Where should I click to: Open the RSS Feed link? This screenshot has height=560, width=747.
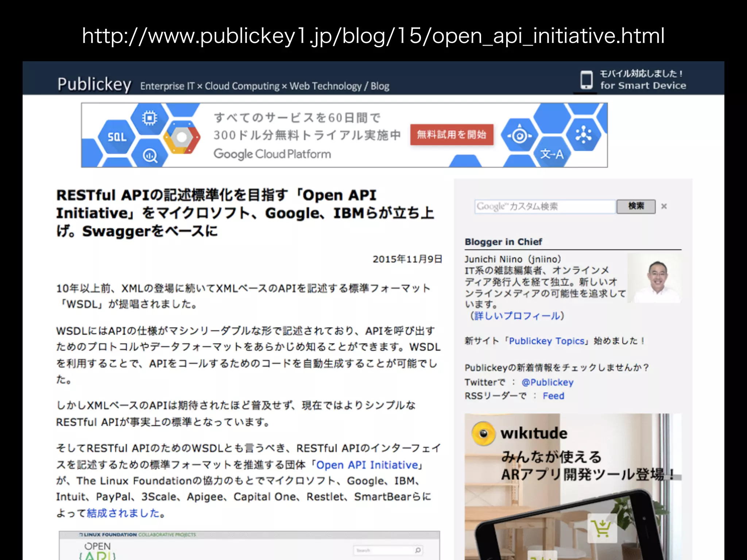pyautogui.click(x=553, y=396)
